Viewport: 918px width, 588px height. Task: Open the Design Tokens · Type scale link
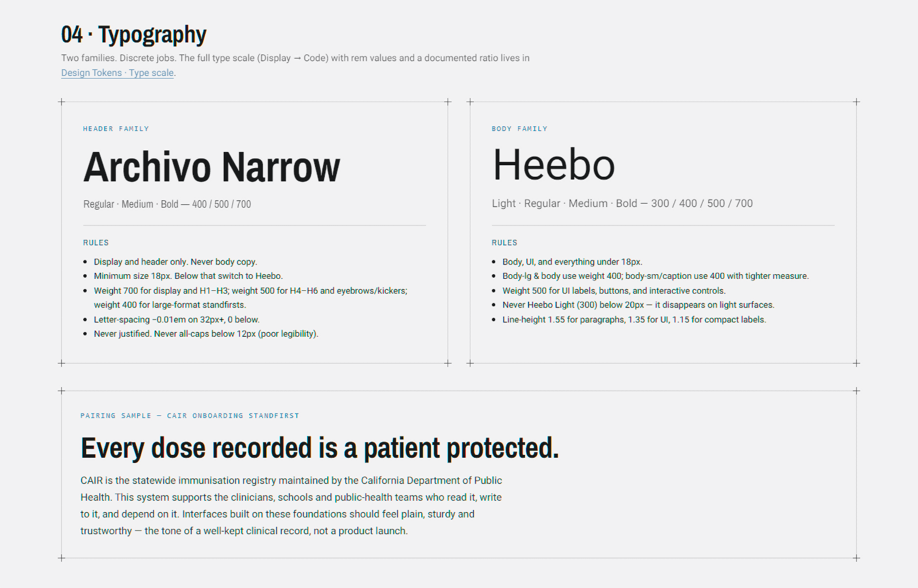pos(118,73)
